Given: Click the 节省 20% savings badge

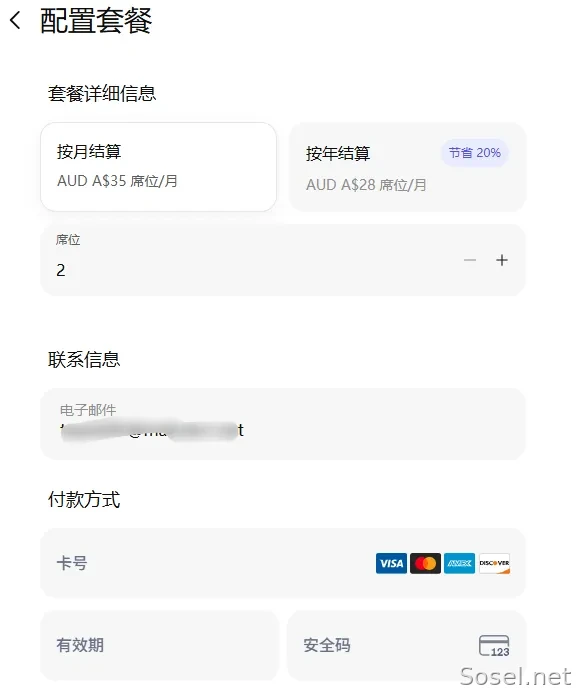Looking at the screenshot, I should pyautogui.click(x=475, y=153).
